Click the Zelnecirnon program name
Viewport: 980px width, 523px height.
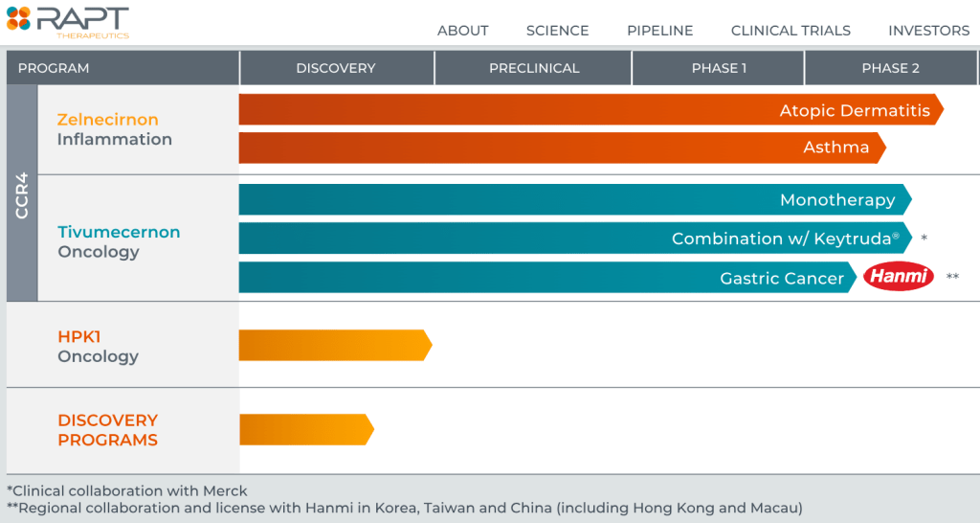click(107, 120)
